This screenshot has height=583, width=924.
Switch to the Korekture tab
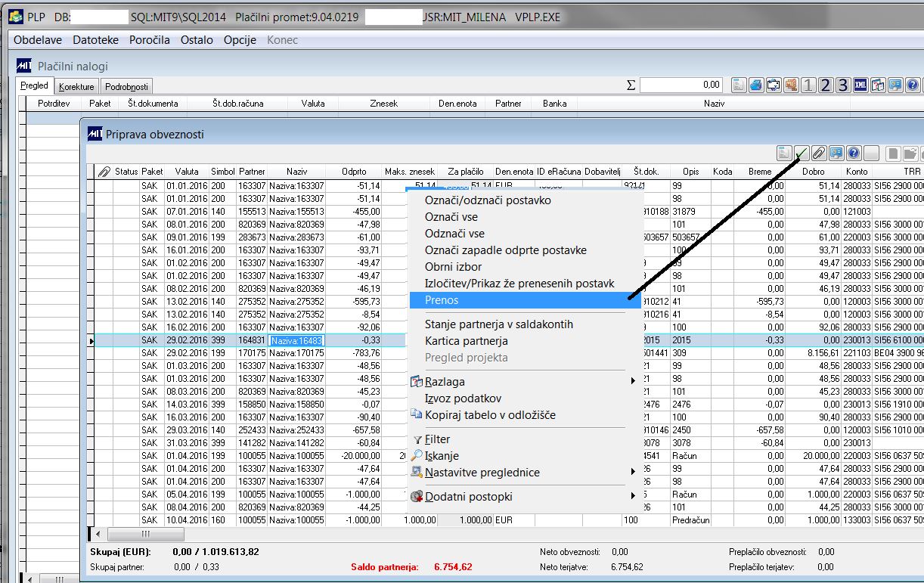click(x=76, y=87)
